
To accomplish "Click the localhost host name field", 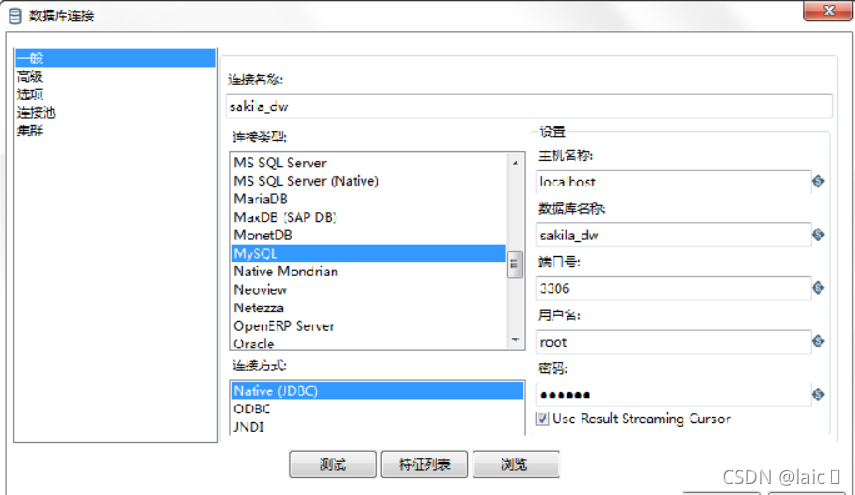I will [673, 182].
